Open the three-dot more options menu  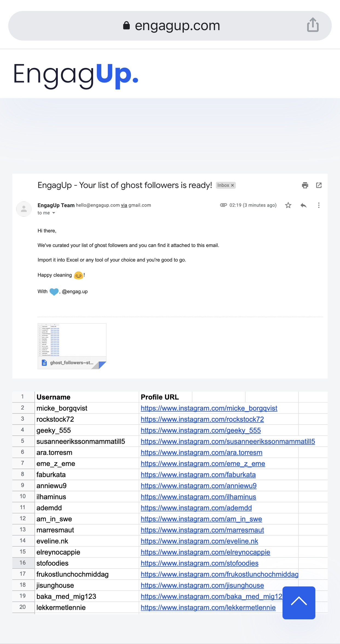[319, 205]
